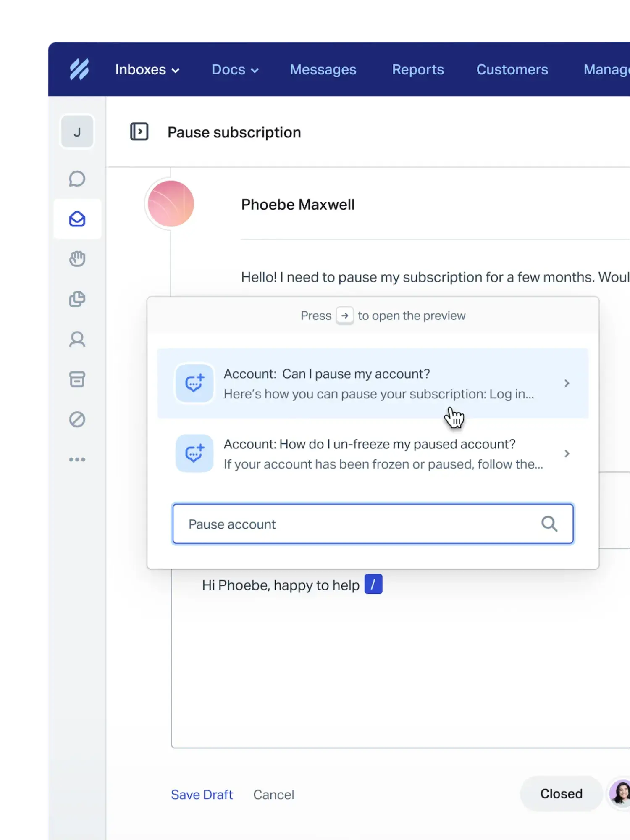Expand 'Can I pause my account?' chevron
This screenshot has height=840, width=630.
567,383
